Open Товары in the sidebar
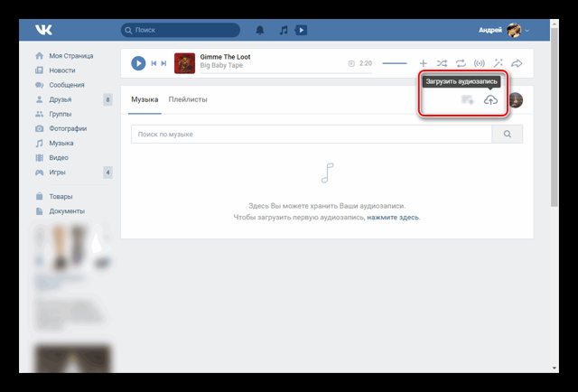 pos(61,197)
